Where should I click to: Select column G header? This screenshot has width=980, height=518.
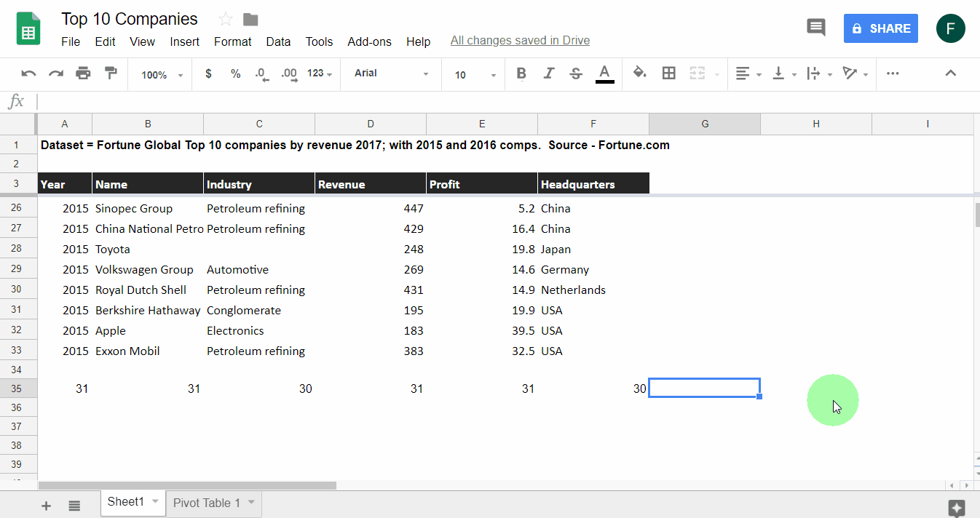(x=705, y=124)
